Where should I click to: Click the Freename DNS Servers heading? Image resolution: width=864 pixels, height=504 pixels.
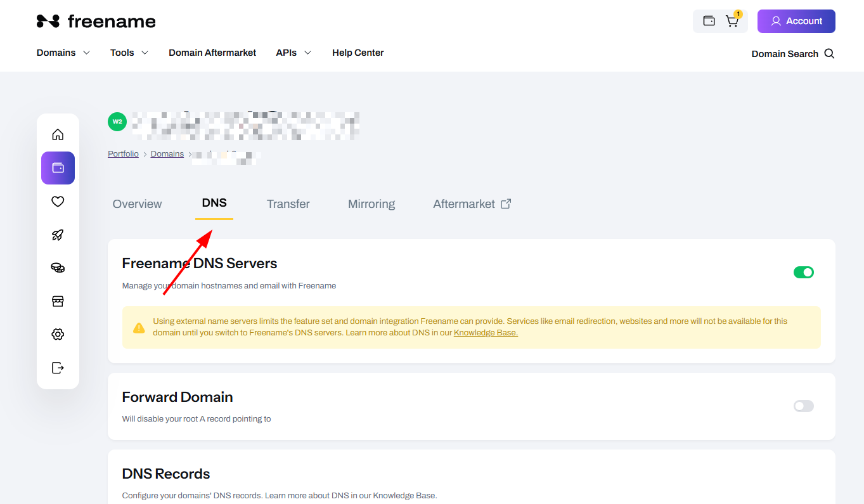coord(200,263)
